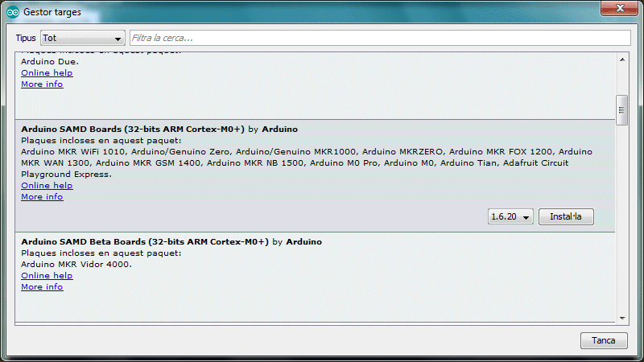Click the scrollbar up arrow
The height and width of the screenshot is (362, 644).
click(x=621, y=60)
